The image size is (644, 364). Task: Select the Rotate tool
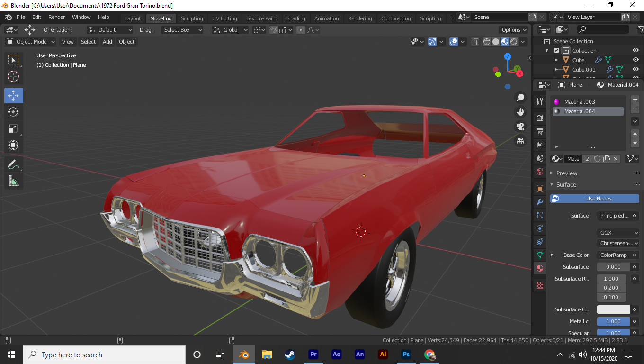click(13, 112)
